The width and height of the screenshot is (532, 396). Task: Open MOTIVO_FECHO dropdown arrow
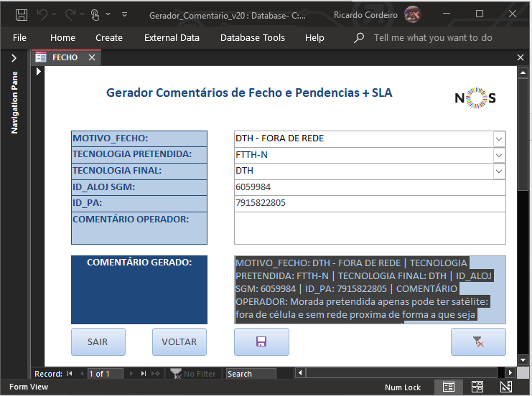(499, 139)
